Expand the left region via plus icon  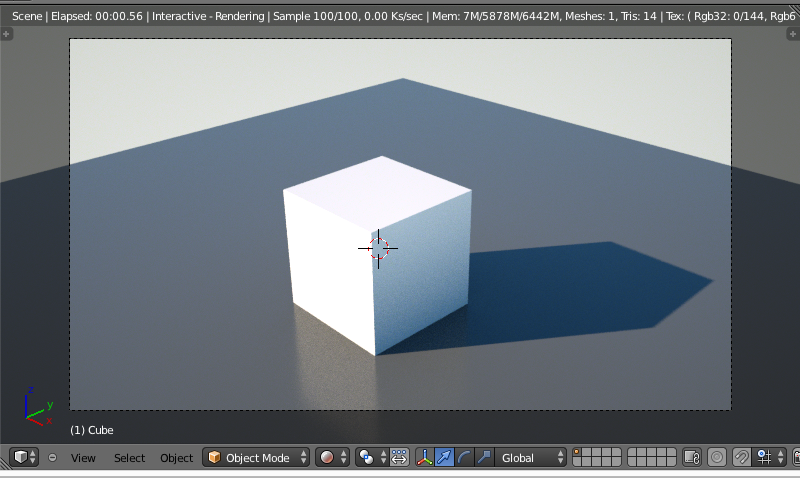6,34
